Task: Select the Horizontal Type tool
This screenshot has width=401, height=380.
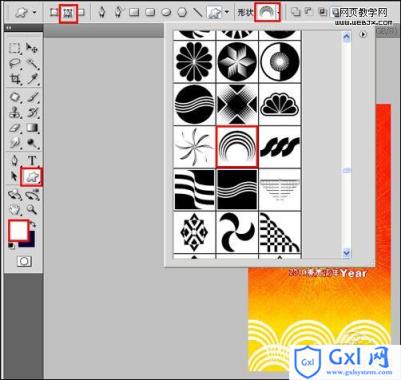Action: (32, 161)
